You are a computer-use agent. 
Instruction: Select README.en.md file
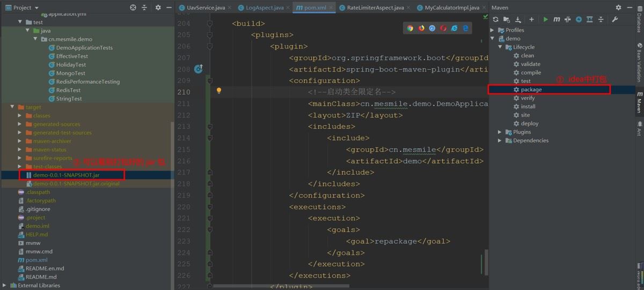pos(45,269)
